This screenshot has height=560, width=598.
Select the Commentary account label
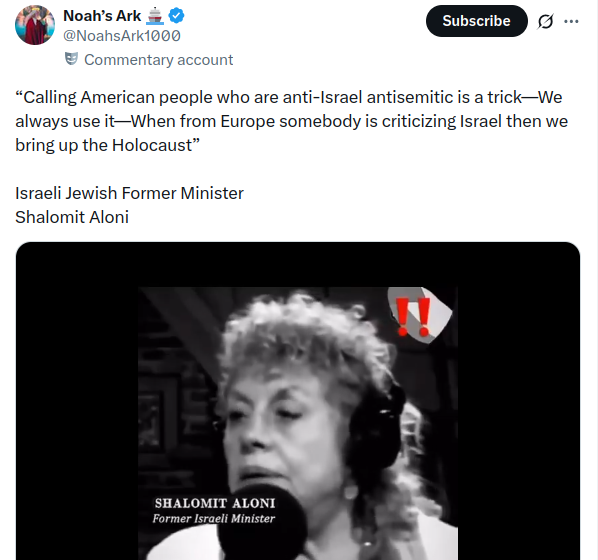(x=158, y=60)
